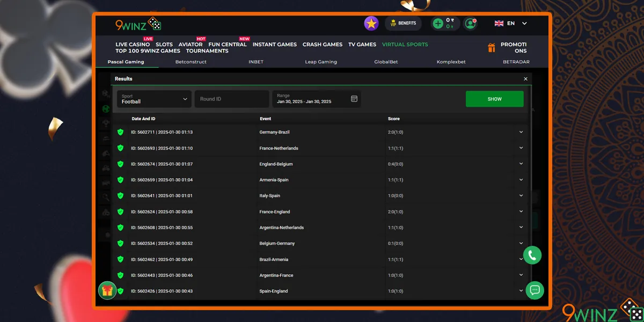The width and height of the screenshot is (644, 322).
Task: Open the Aviator menu item
Action: click(191, 45)
